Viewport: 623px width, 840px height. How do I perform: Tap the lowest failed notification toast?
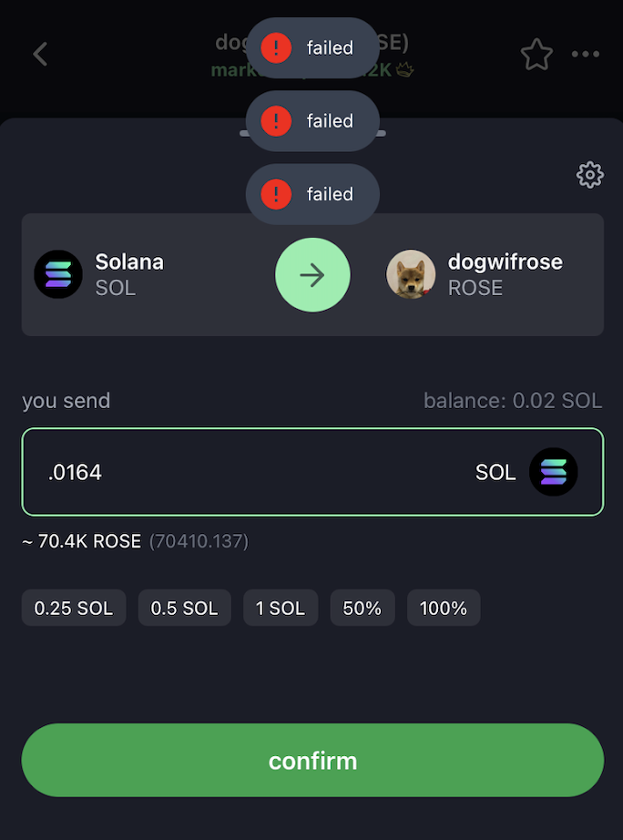coord(312,194)
